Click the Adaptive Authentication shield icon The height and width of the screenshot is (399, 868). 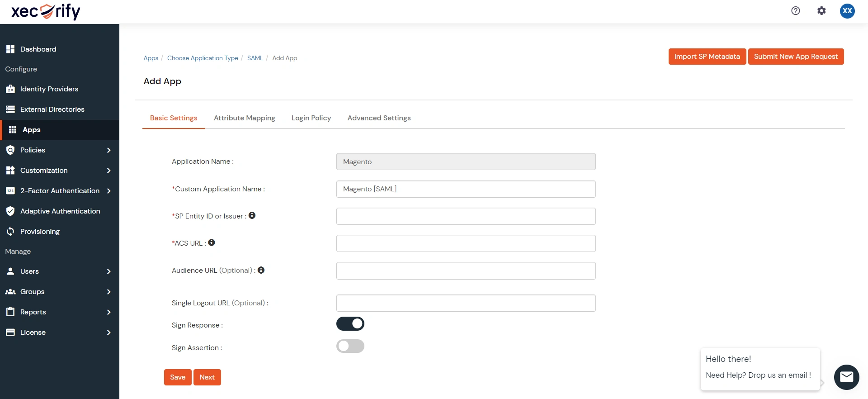[10, 211]
